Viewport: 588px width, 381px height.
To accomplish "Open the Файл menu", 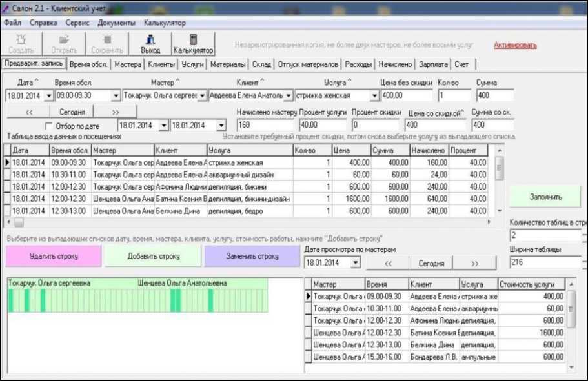I will tap(12, 23).
